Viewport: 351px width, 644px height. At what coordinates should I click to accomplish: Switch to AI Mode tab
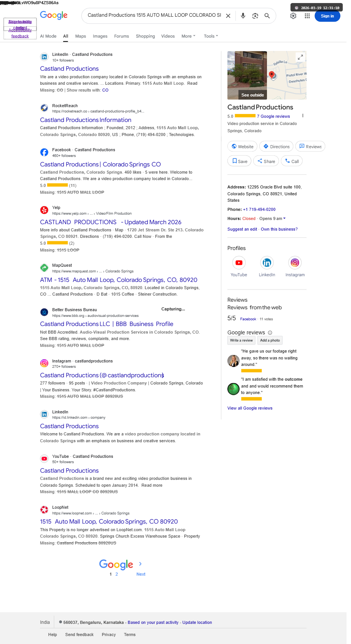(x=48, y=36)
